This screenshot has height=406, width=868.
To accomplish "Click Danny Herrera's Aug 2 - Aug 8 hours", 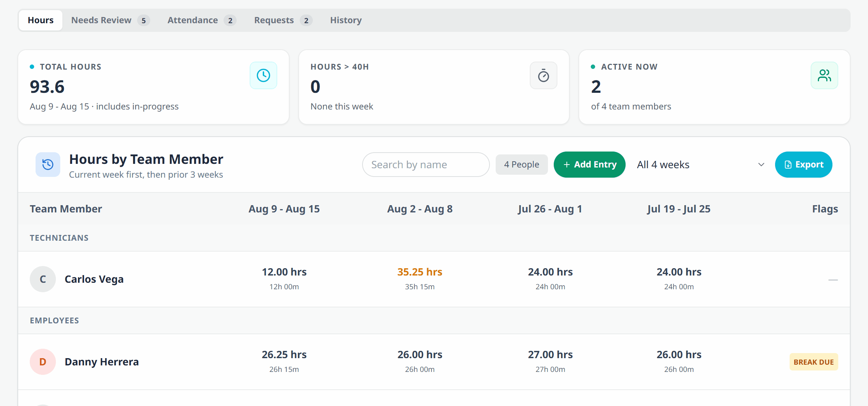I will pos(420,361).
